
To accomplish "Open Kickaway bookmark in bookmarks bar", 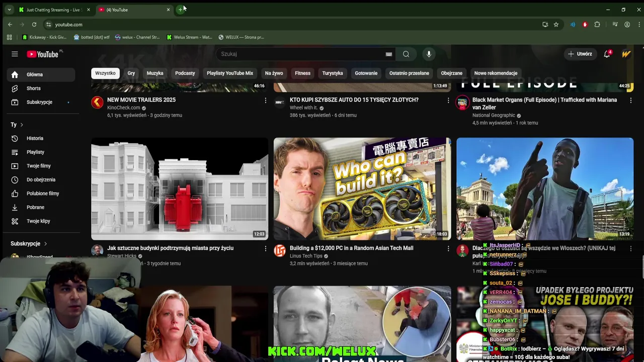I will [45, 37].
